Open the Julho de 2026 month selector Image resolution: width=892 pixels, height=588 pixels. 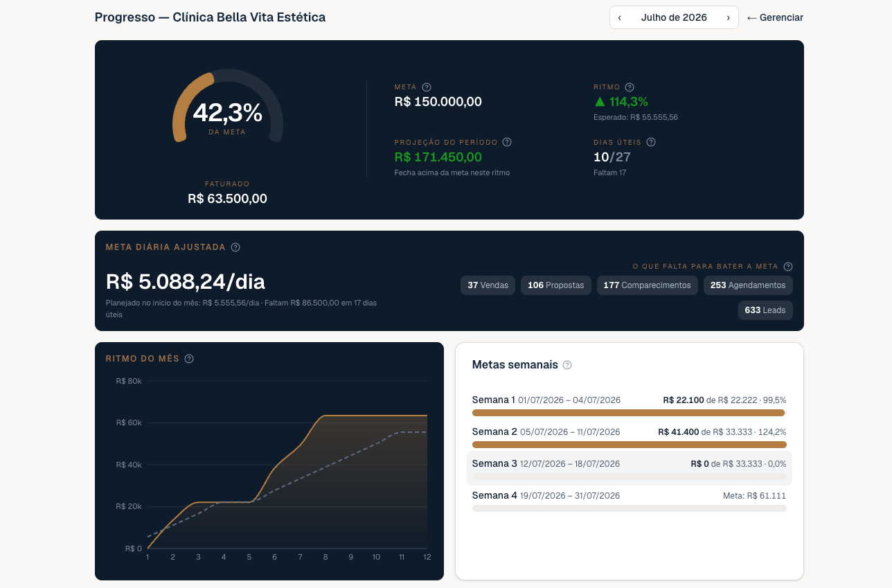click(x=674, y=17)
